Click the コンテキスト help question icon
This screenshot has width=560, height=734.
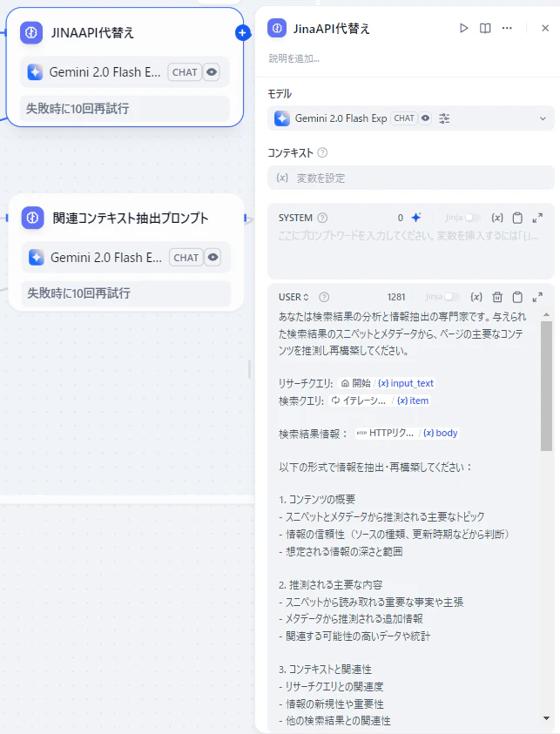click(x=322, y=152)
